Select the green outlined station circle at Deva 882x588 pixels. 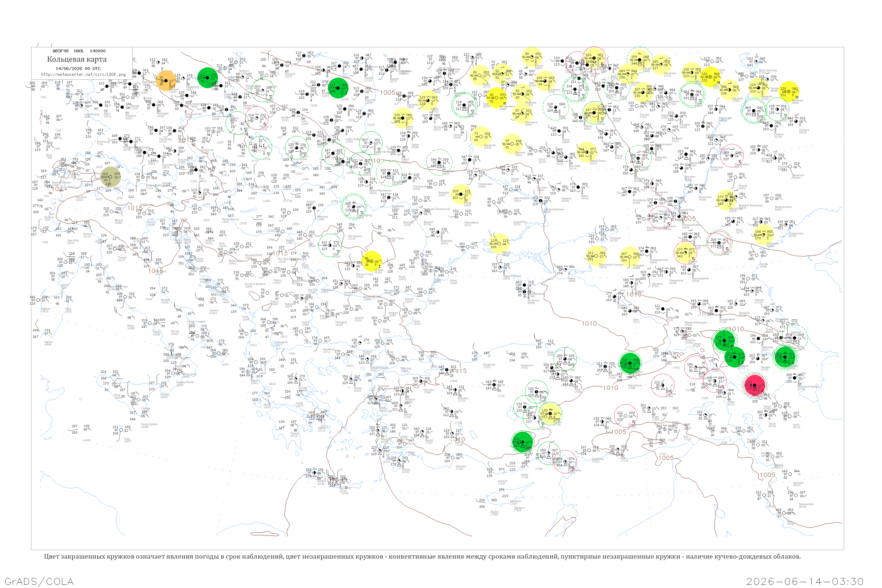(330, 245)
